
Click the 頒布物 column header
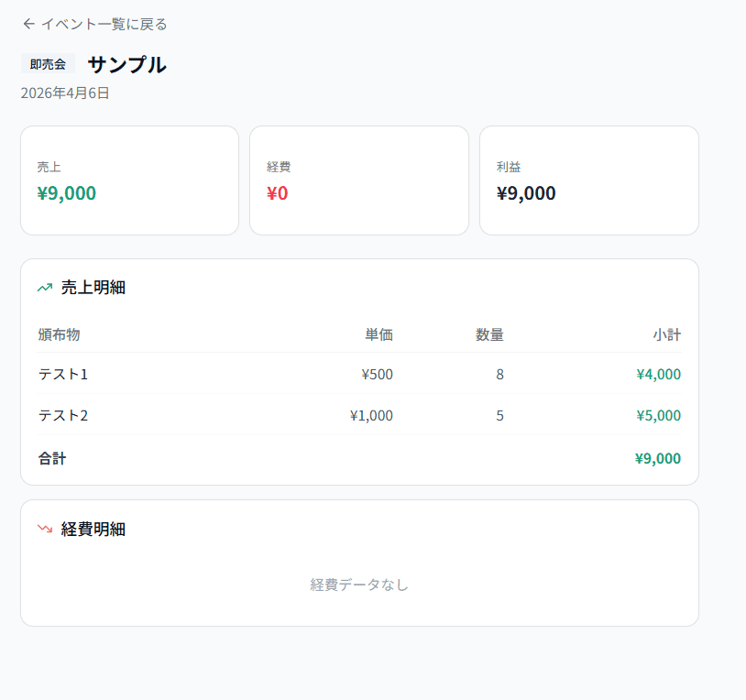pyautogui.click(x=59, y=334)
